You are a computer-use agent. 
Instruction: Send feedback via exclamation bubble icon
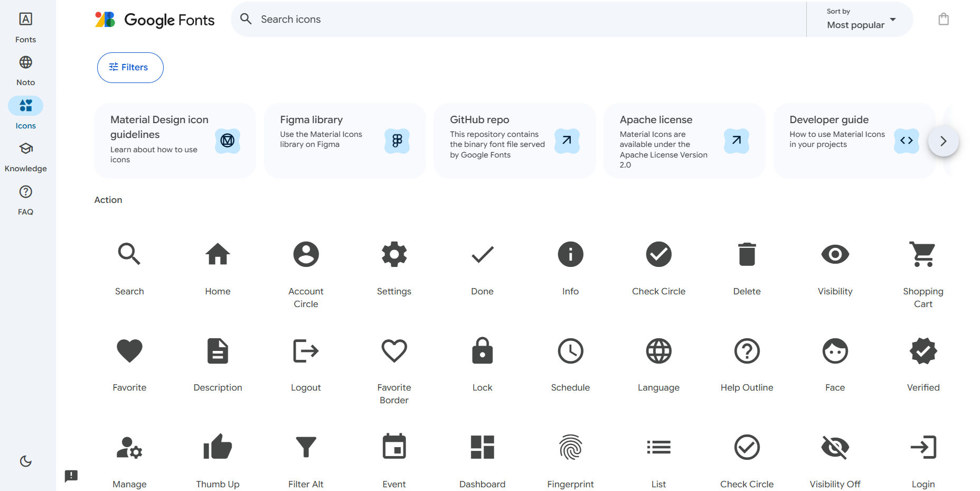(71, 476)
